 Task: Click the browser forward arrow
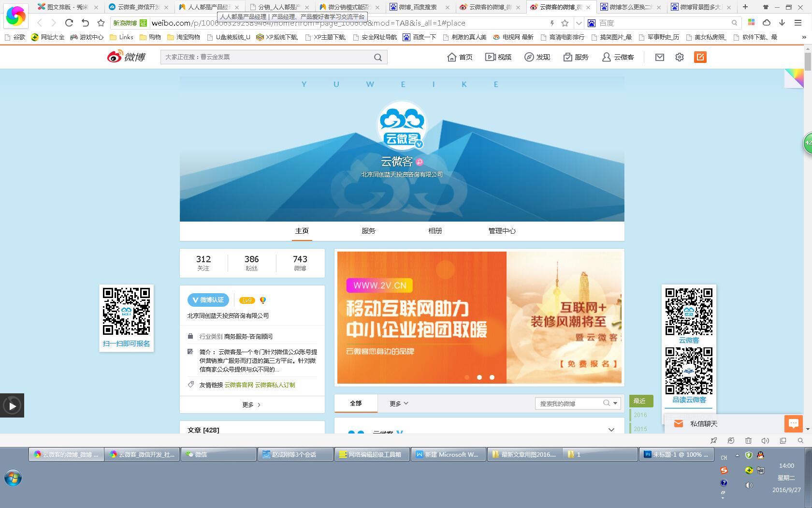54,23
